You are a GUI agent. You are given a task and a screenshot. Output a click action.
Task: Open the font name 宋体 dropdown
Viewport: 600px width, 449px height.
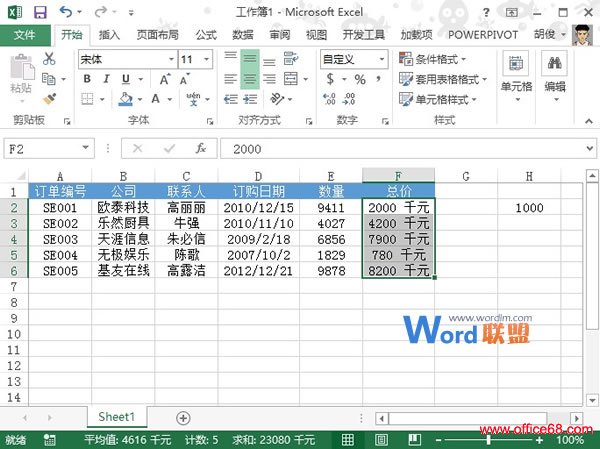pyautogui.click(x=171, y=59)
